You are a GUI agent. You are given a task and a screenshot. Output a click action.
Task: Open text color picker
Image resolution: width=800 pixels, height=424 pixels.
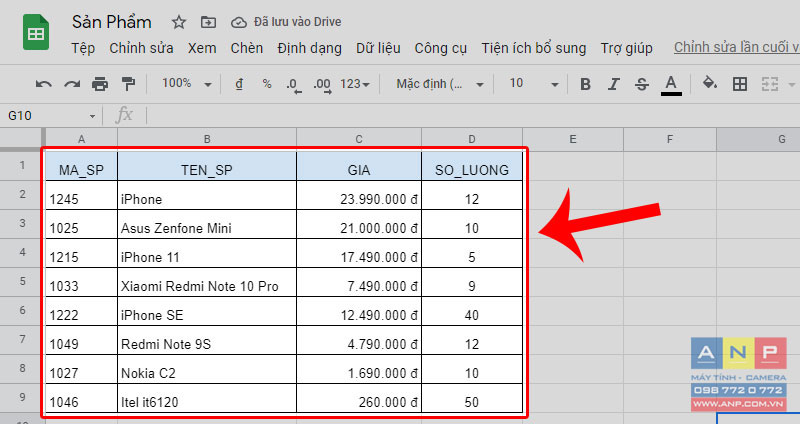point(671,84)
